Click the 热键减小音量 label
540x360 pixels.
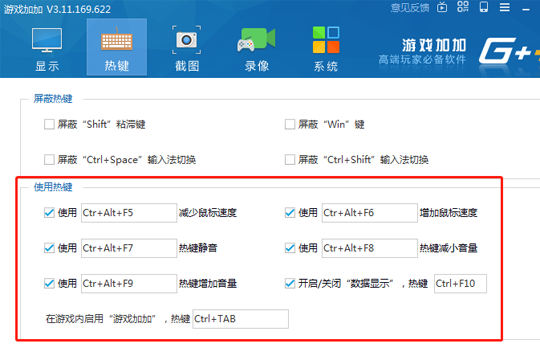pyautogui.click(x=448, y=248)
